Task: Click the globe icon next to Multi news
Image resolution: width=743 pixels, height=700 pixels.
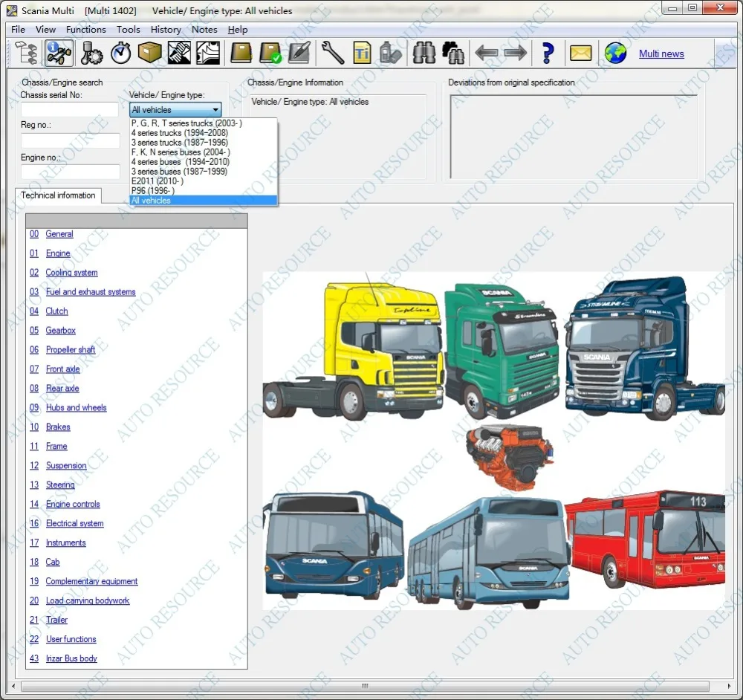Action: [616, 53]
